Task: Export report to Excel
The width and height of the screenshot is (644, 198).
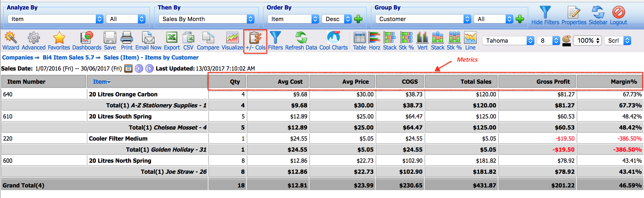Action: (x=172, y=41)
